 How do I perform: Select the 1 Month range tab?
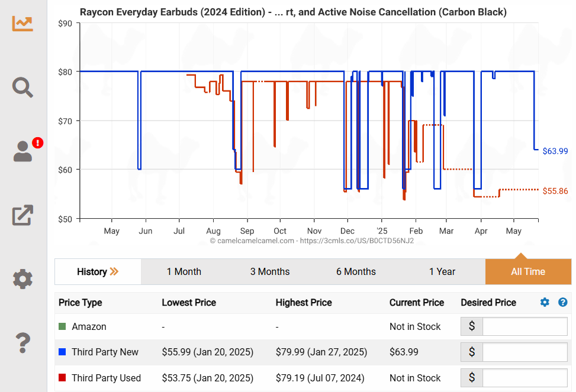[x=184, y=272]
